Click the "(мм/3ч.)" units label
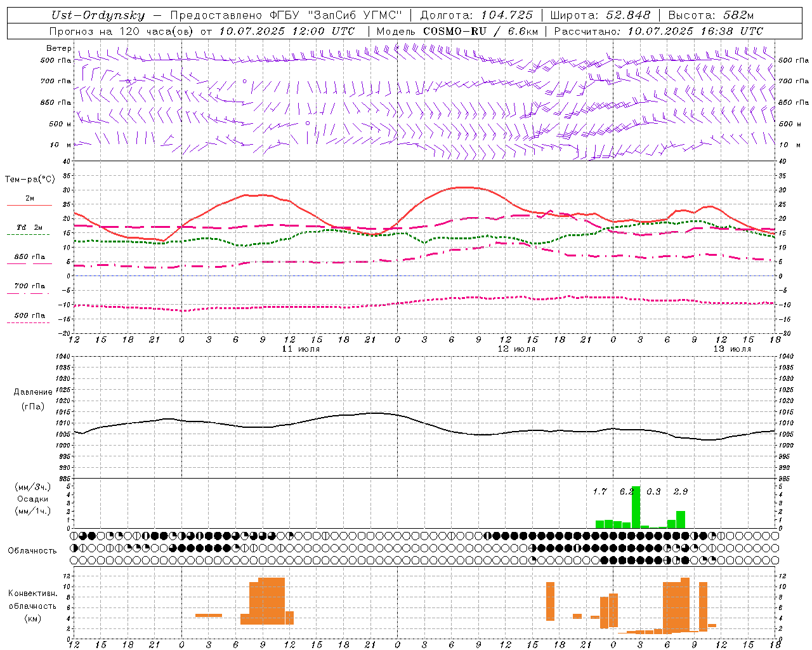Viewport: 812px width, 650px height. point(32,487)
